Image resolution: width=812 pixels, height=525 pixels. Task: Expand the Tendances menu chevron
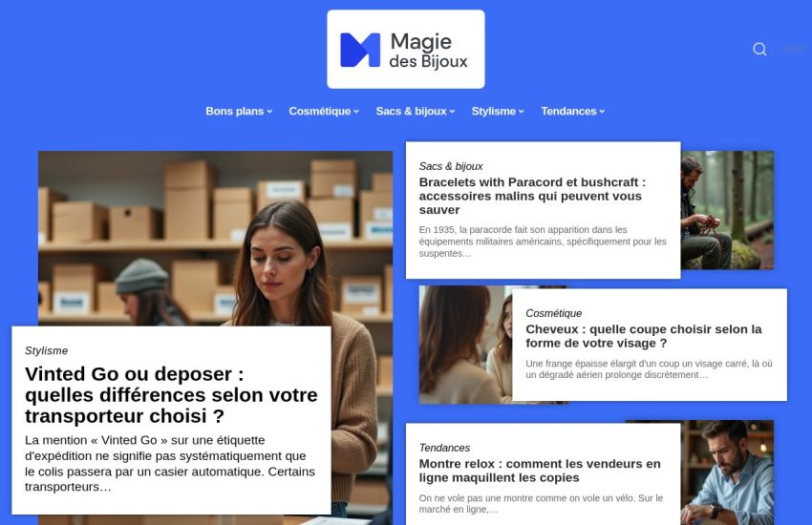[602, 112]
